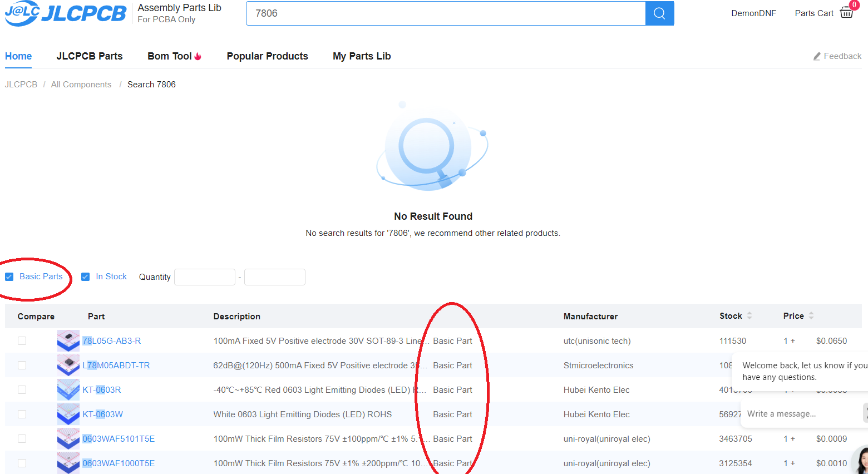Click the minimum Quantity input field
The image size is (868, 474).
(x=205, y=277)
